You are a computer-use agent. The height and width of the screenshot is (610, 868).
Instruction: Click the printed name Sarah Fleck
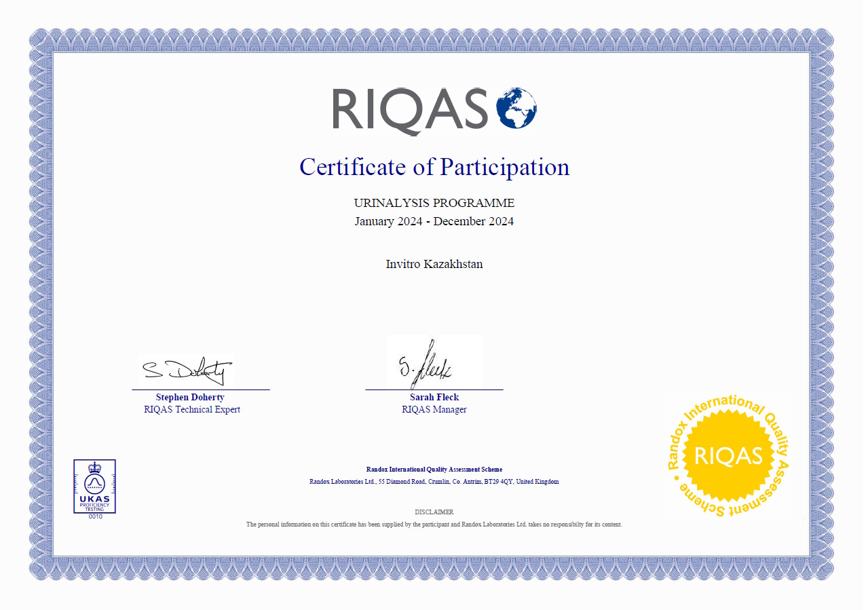tap(434, 397)
